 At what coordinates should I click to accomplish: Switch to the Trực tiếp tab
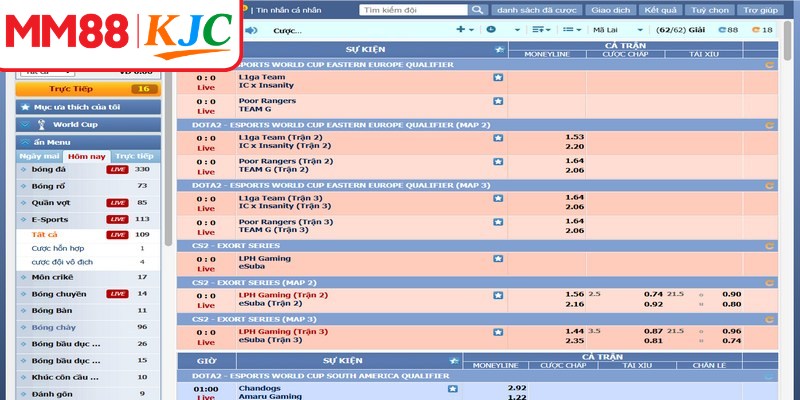134,156
